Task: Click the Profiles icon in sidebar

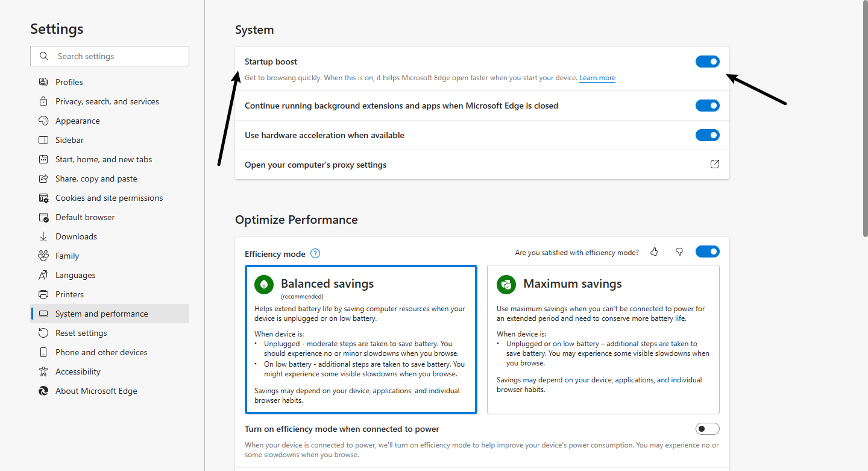Action: click(43, 82)
